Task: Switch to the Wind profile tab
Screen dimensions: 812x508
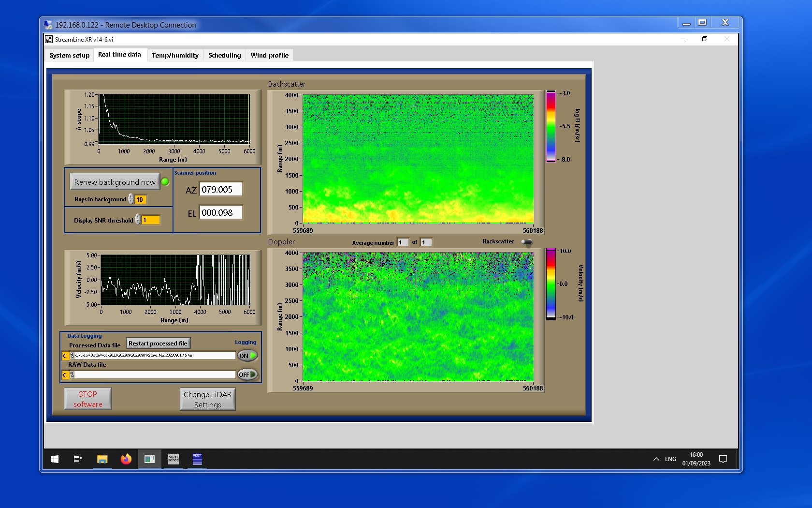Action: click(269, 55)
